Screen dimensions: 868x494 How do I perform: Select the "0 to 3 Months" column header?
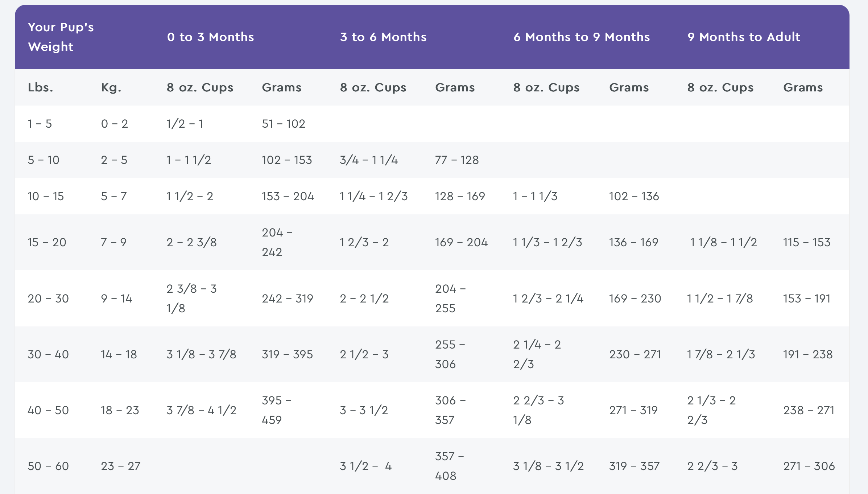click(x=210, y=37)
